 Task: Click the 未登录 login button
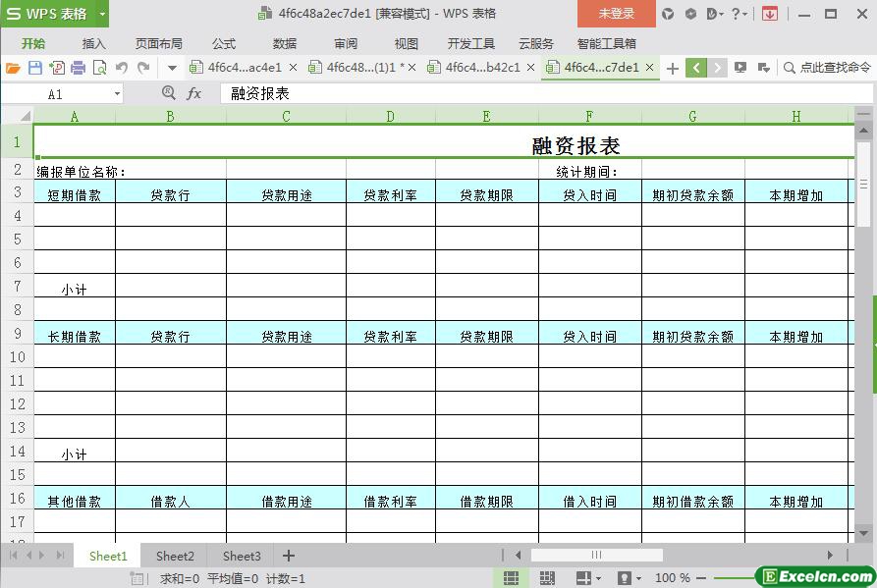coord(617,14)
